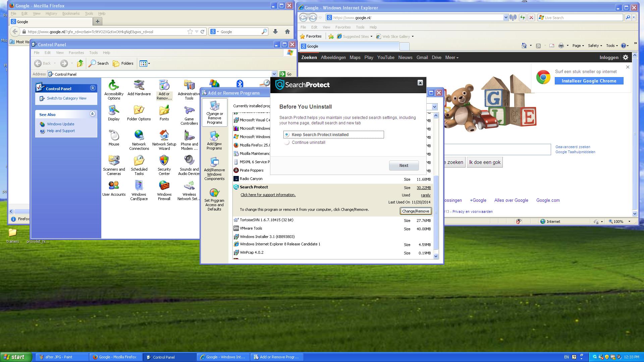Open the zoom level control at 100%
644x362 pixels.
pos(620,222)
